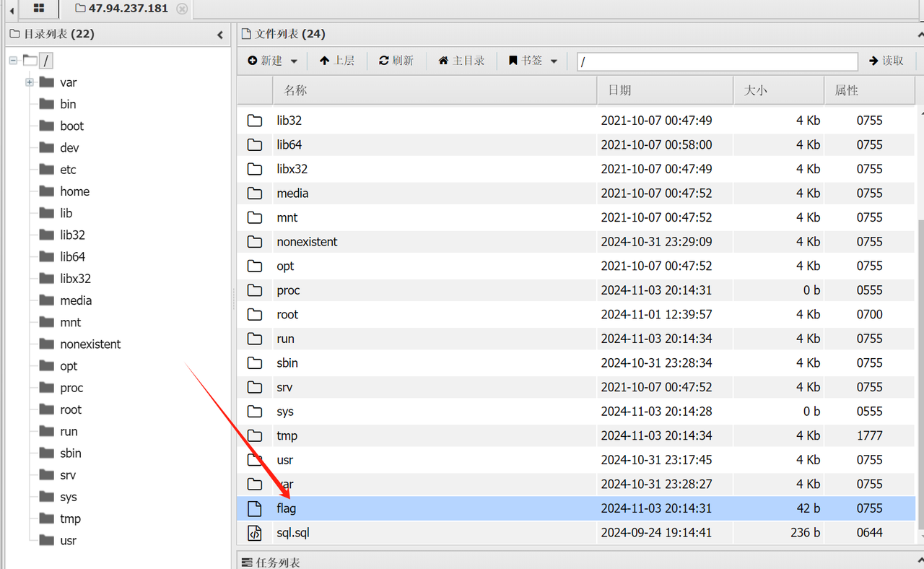Image resolution: width=924 pixels, height=569 pixels.
Task: Click the lib32 folder icon in file list
Action: 254,120
